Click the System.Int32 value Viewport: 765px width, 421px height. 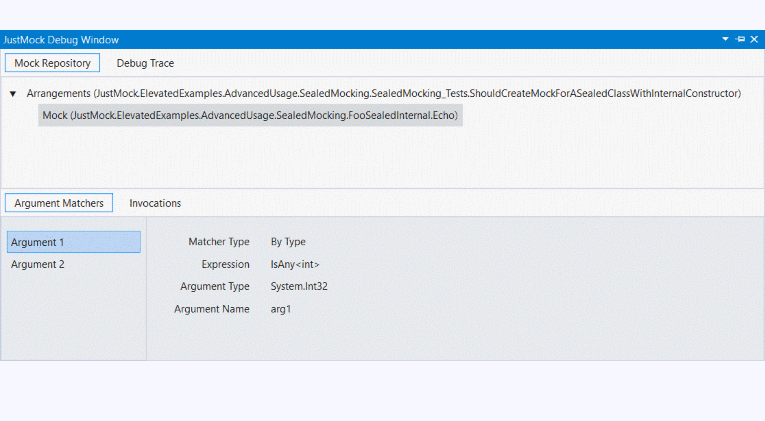pyautogui.click(x=299, y=286)
